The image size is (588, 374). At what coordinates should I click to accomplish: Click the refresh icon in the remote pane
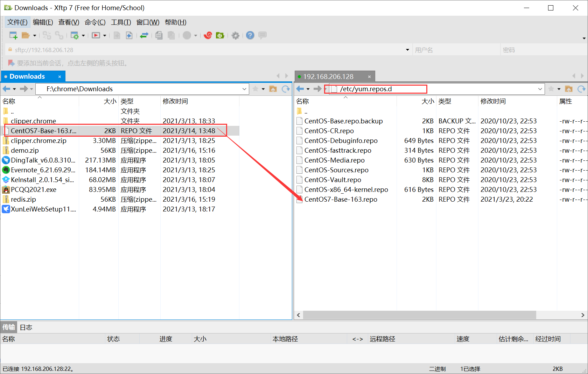click(x=581, y=88)
